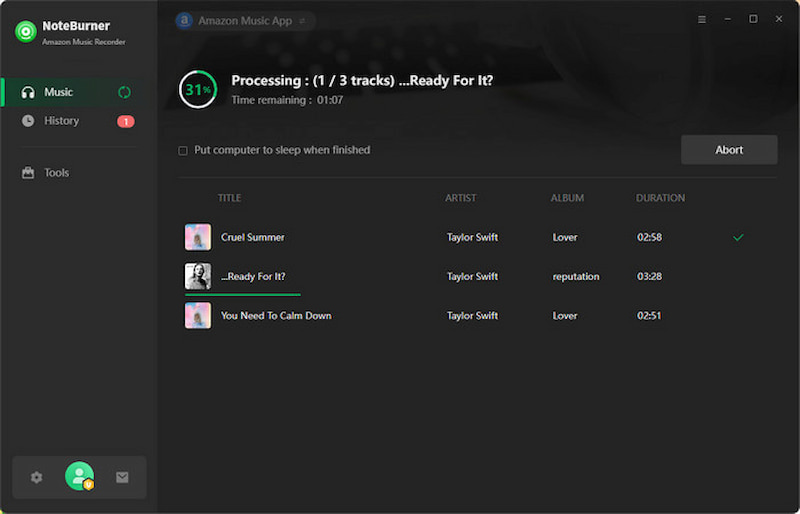Screen dimensions: 800x514
Task: Open settings via the gear icon
Action: pyautogui.click(x=36, y=477)
